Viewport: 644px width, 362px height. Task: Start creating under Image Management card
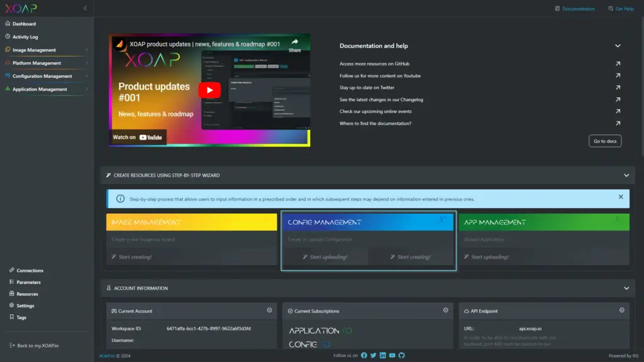131,257
